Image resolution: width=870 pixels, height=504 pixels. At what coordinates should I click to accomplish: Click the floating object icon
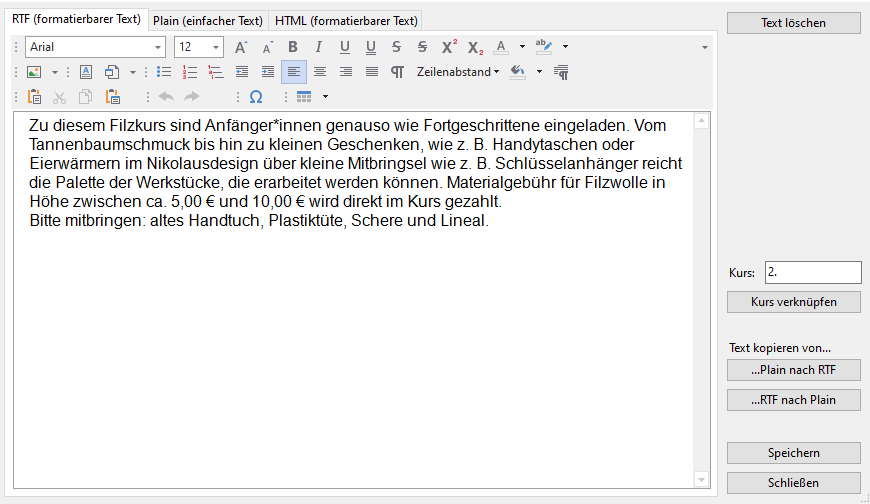[x=112, y=72]
